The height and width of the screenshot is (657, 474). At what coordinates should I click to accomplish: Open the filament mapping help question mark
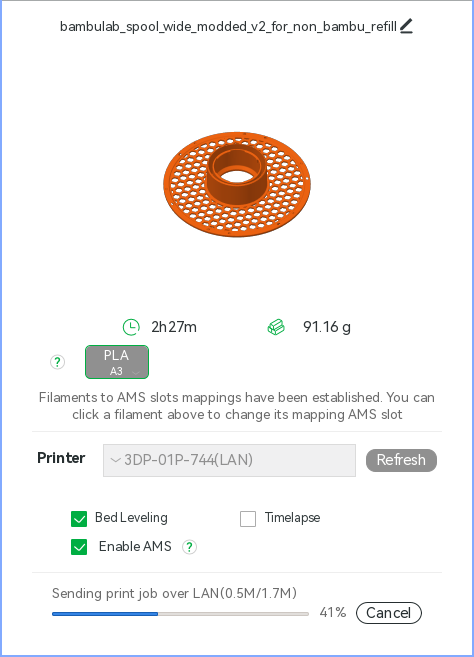[57, 362]
